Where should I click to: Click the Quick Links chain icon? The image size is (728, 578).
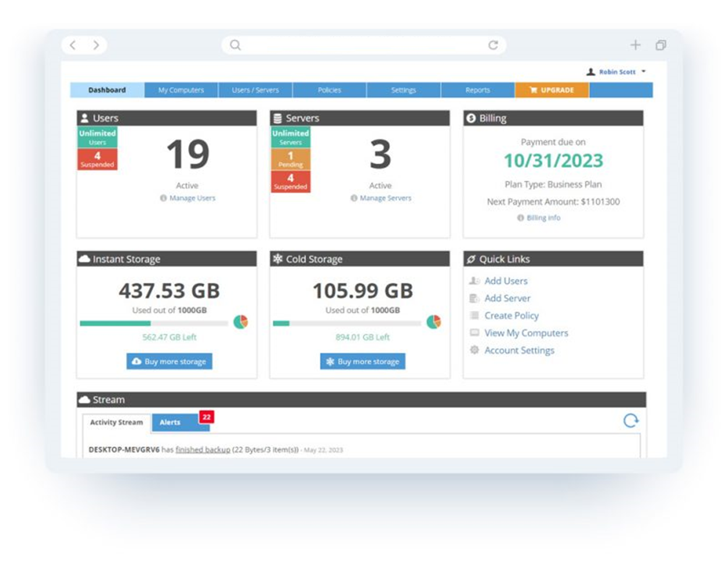[x=471, y=259]
